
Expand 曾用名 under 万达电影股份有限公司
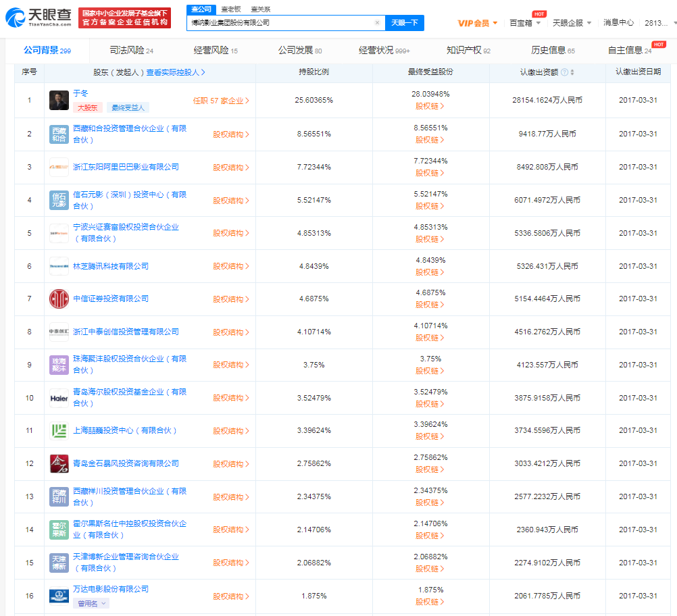tap(91, 603)
